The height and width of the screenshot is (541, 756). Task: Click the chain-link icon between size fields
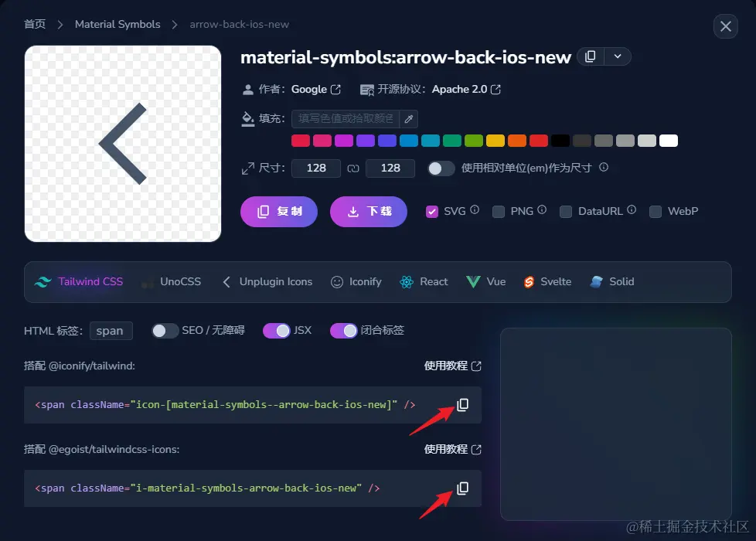tap(353, 168)
